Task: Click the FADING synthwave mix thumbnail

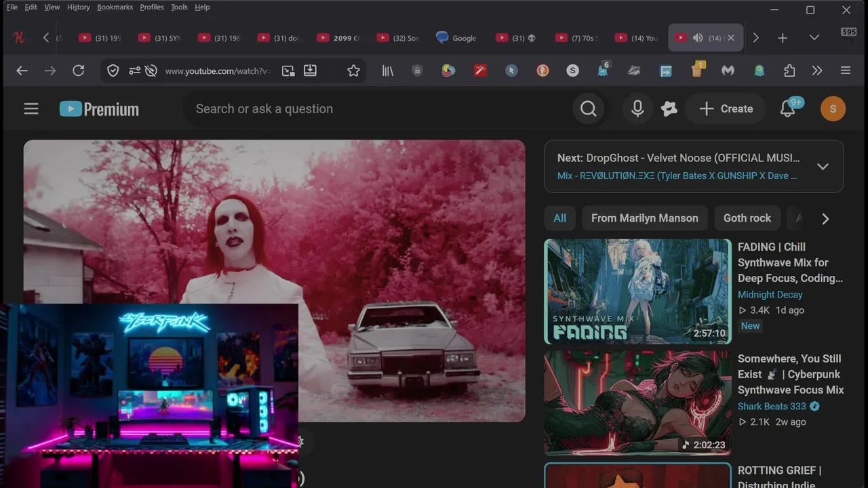Action: (x=637, y=291)
